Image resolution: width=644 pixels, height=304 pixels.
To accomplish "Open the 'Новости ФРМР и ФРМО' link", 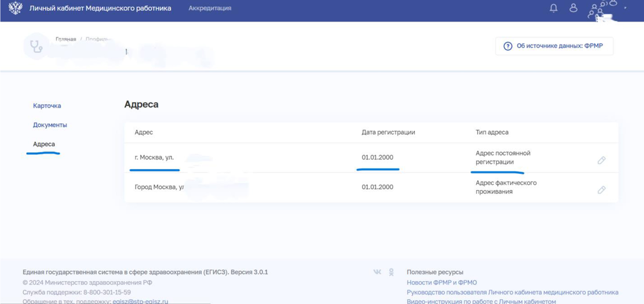I will (x=442, y=282).
